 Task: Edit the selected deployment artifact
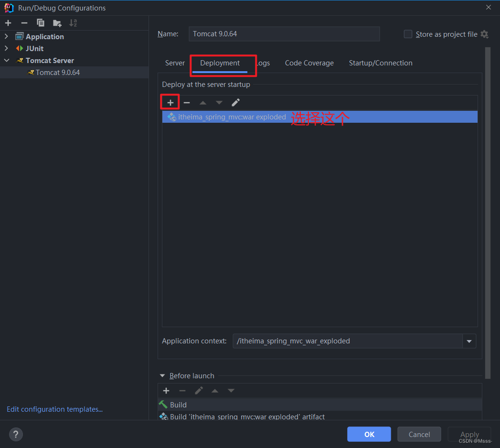pos(235,102)
